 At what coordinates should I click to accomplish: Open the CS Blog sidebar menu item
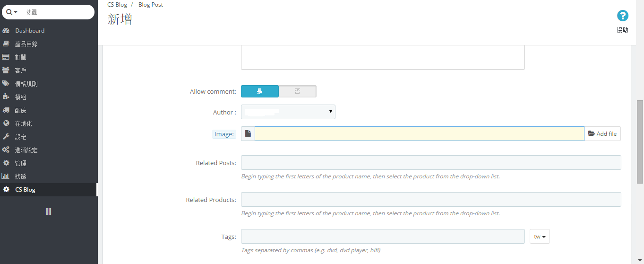pos(25,190)
